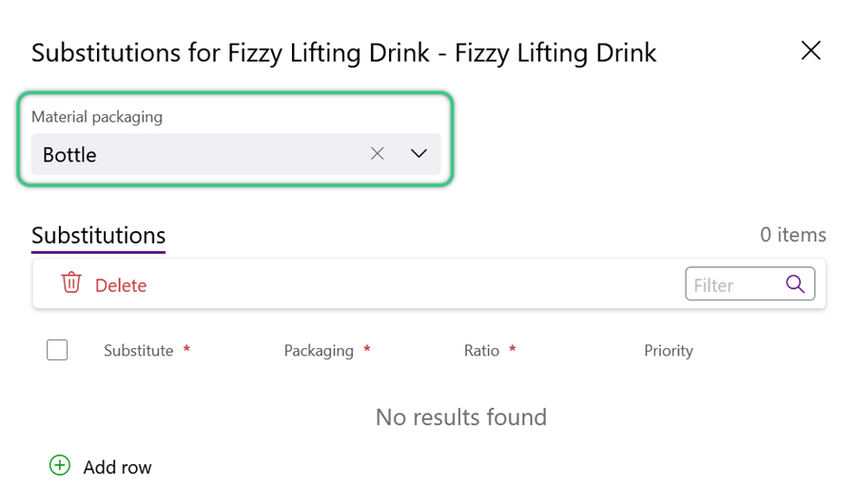Screen dimensions: 857x504
Task: Sort by the Priority column header
Action: tap(669, 350)
